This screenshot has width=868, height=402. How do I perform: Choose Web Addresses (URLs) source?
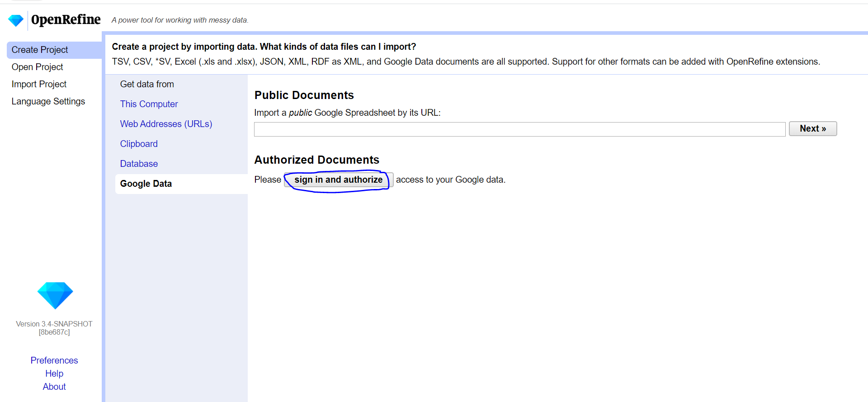166,124
